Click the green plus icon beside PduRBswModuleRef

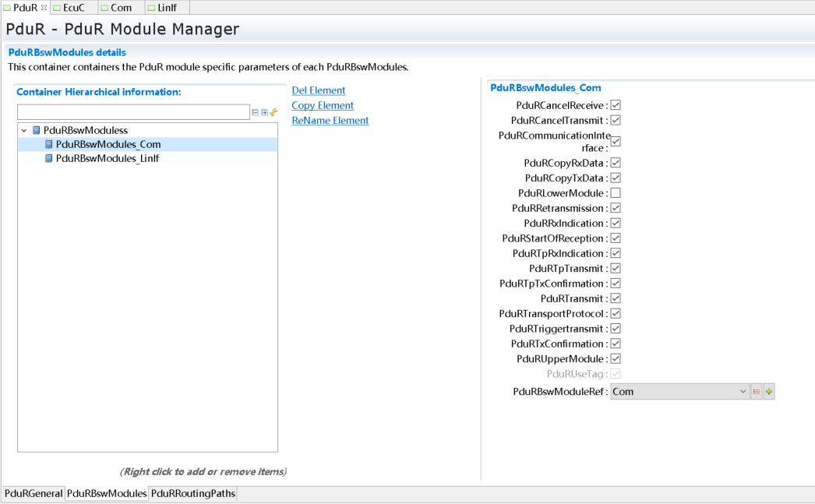769,392
